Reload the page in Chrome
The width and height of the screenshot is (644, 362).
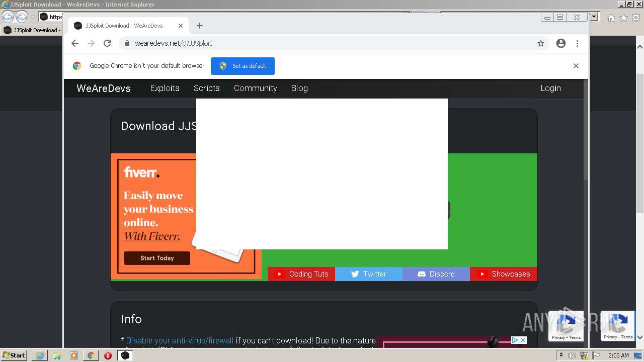click(x=107, y=43)
